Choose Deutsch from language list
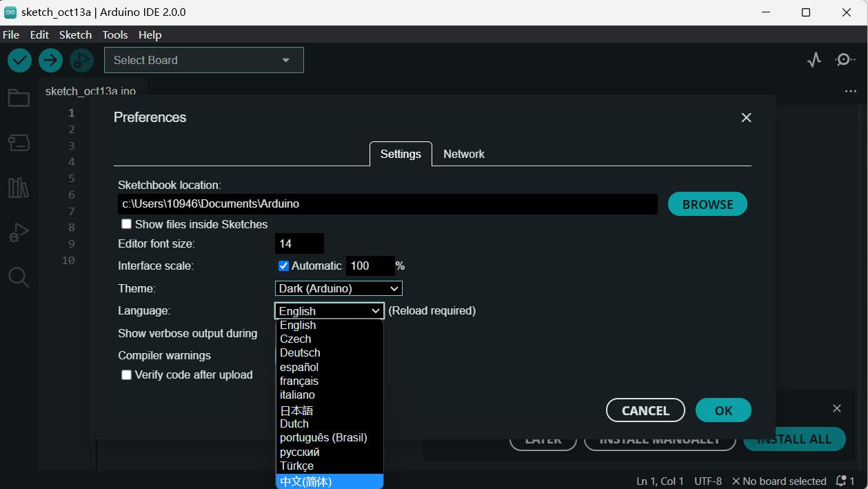Viewport: 868px width, 489px height. tap(330, 352)
